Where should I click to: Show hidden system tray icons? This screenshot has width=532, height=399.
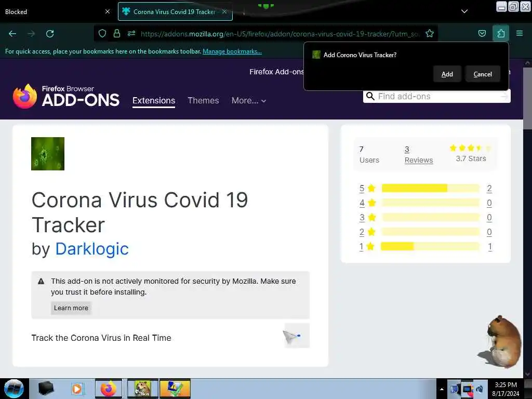[442, 389]
